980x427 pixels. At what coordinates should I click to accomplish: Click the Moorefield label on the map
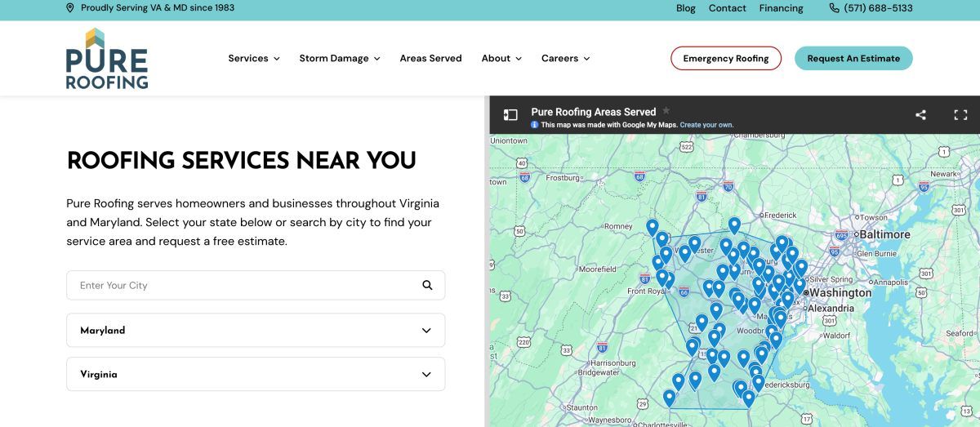597,269
